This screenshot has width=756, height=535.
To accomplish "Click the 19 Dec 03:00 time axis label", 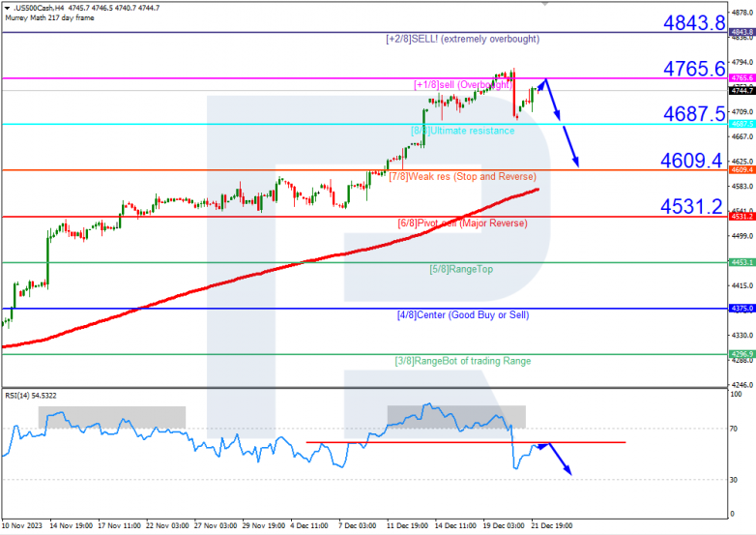I will [x=504, y=526].
